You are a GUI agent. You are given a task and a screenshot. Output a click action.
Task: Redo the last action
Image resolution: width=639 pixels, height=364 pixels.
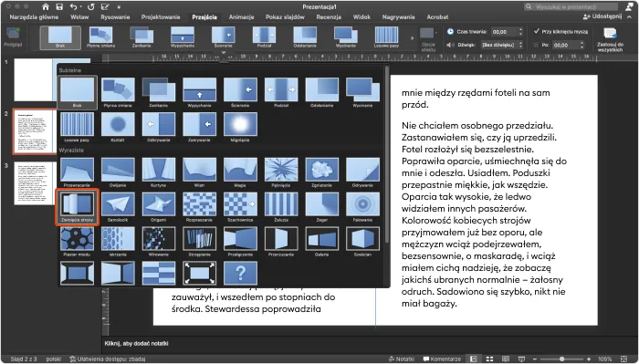[x=90, y=7]
